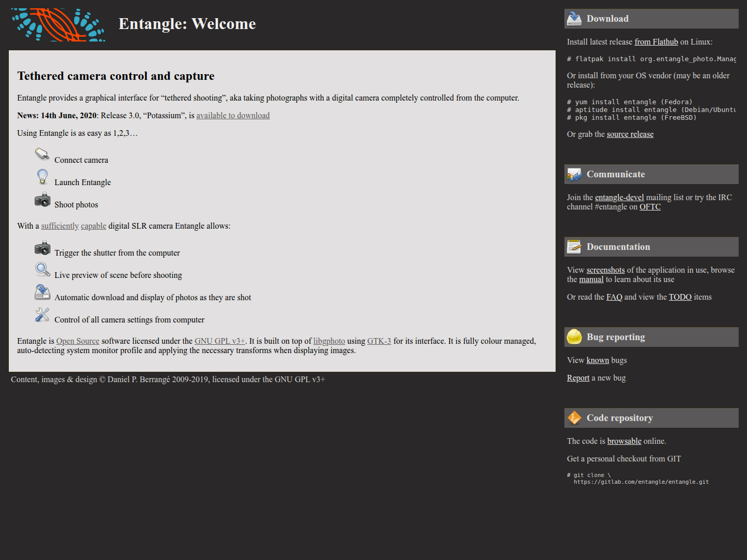The width and height of the screenshot is (747, 560).
Task: Open the Open Source link
Action: point(78,341)
